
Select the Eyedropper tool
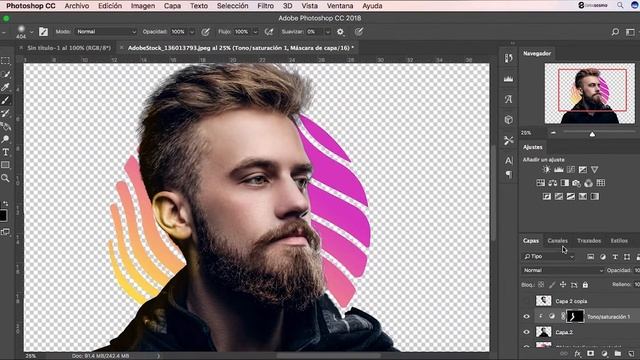6,87
